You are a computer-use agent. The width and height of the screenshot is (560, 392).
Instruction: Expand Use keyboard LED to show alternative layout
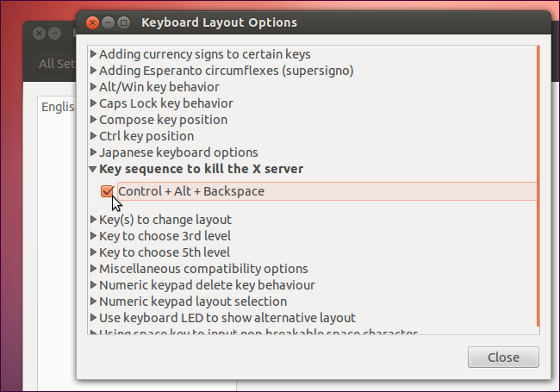pos(93,318)
